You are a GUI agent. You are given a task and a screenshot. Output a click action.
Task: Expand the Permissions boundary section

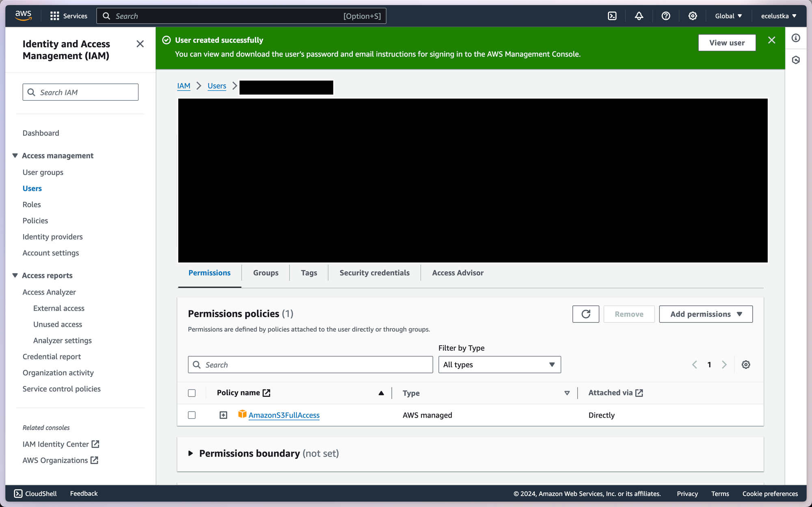click(190, 453)
